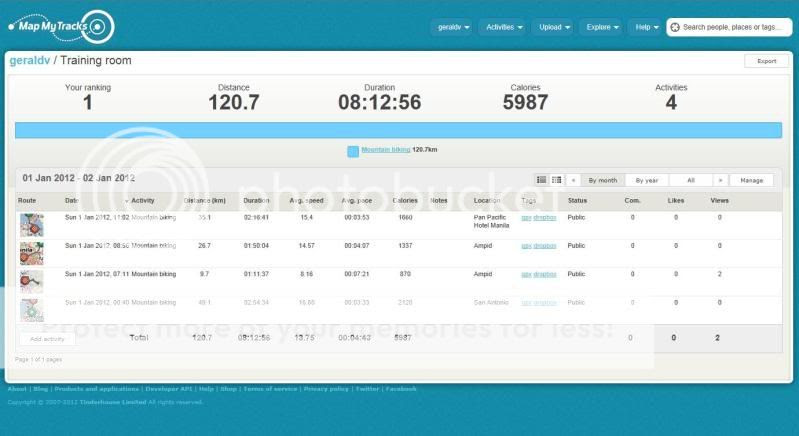Open the Activities dropdown menu

click(x=504, y=27)
